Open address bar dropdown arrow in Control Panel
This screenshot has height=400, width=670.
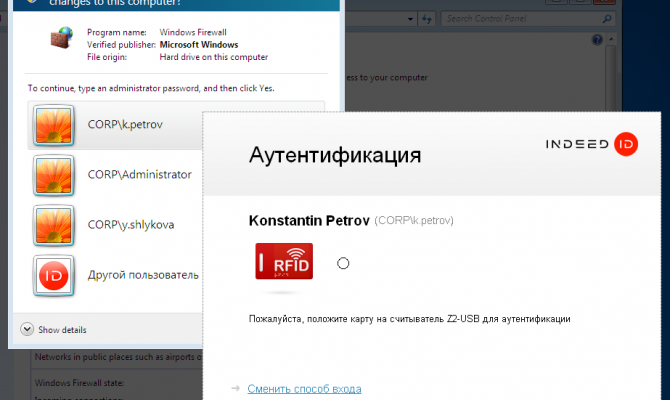point(410,19)
